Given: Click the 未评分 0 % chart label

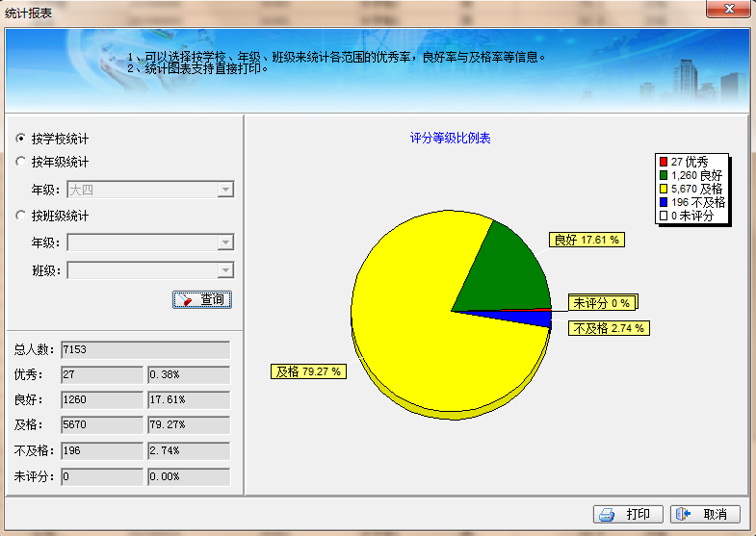Looking at the screenshot, I should click(x=603, y=303).
